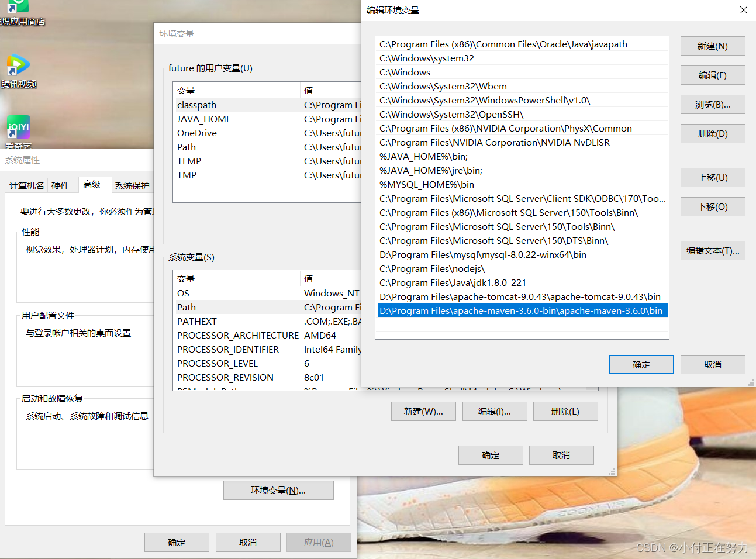Select the Path row in system variables
756x559 pixels.
(267, 308)
